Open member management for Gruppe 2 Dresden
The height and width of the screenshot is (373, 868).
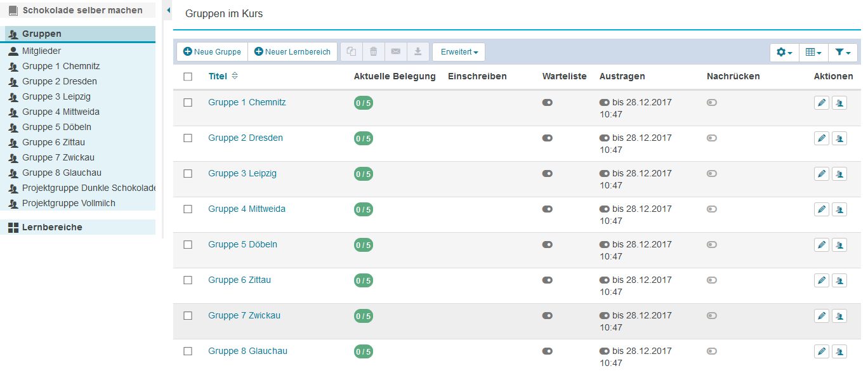coord(839,138)
